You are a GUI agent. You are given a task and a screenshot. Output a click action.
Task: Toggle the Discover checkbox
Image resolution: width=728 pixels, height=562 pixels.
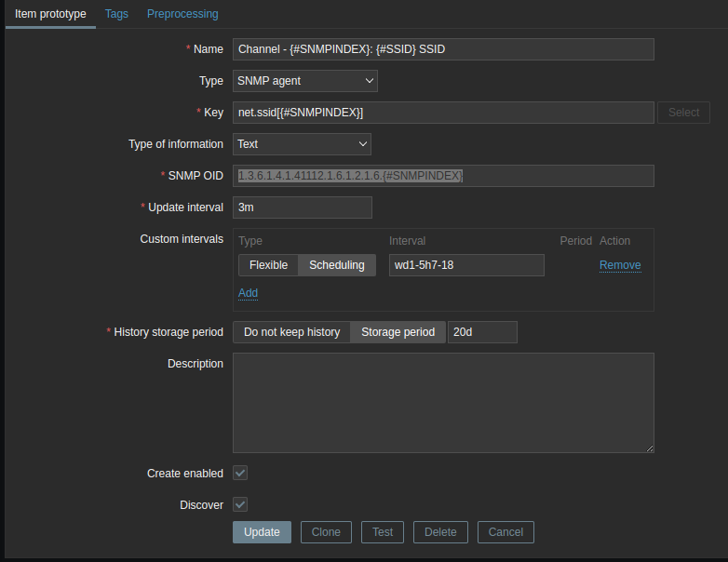240,504
